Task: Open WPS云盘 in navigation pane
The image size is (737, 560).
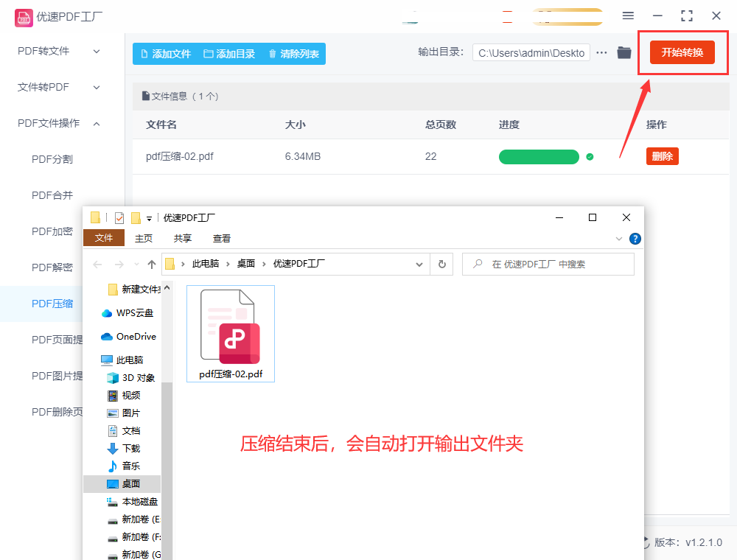Action: (x=128, y=313)
